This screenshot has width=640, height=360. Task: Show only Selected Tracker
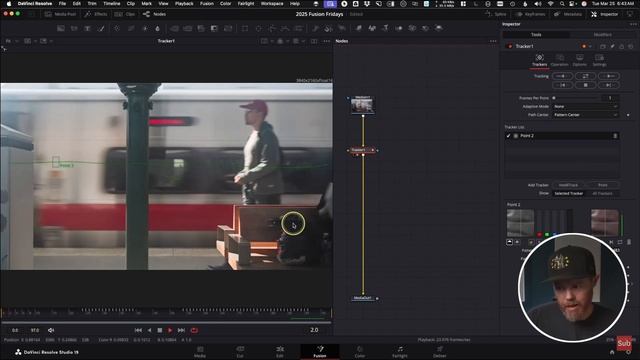(x=569, y=193)
